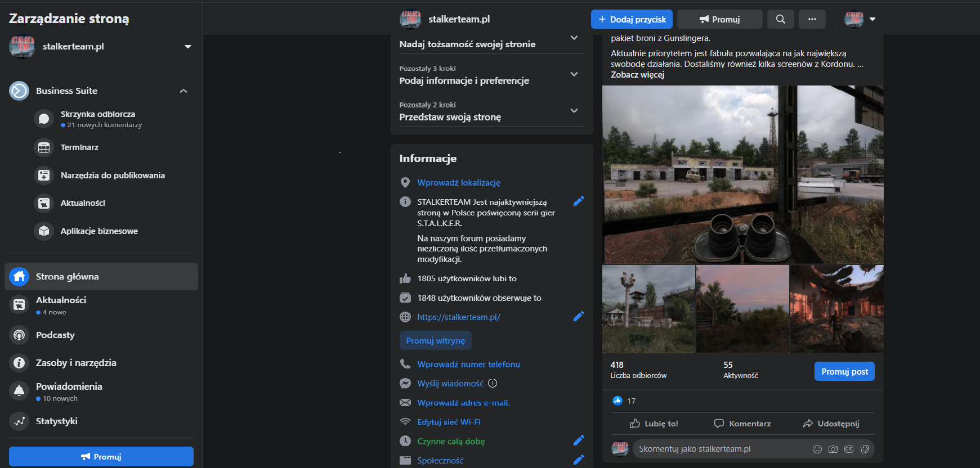Click Wyślij wiadomość link
980x468 pixels.
[450, 384]
